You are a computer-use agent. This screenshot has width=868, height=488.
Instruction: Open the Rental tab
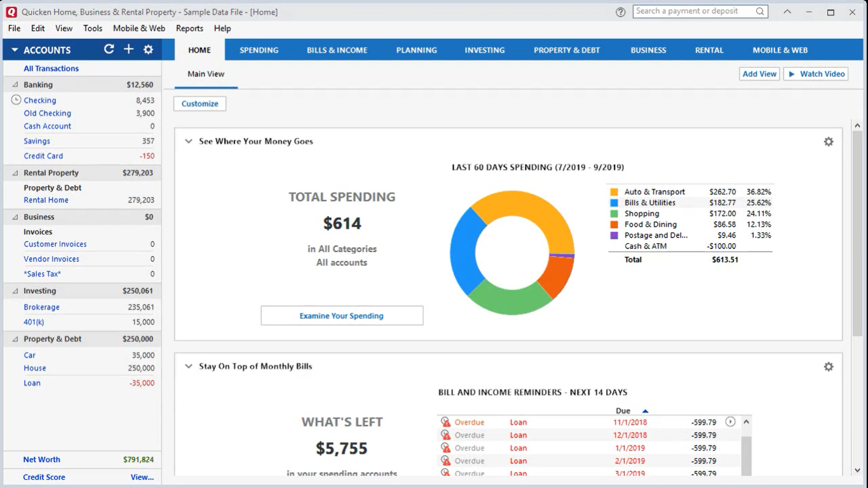709,50
